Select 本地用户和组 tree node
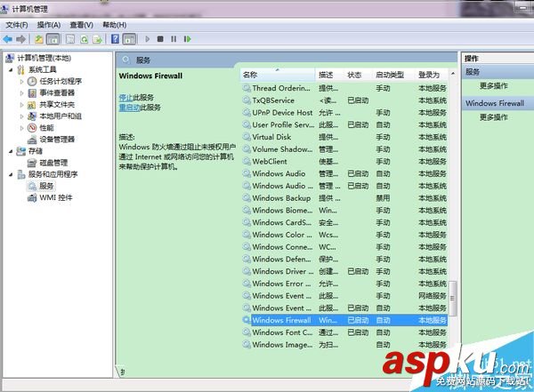The height and width of the screenshot is (392, 534). tap(61, 116)
